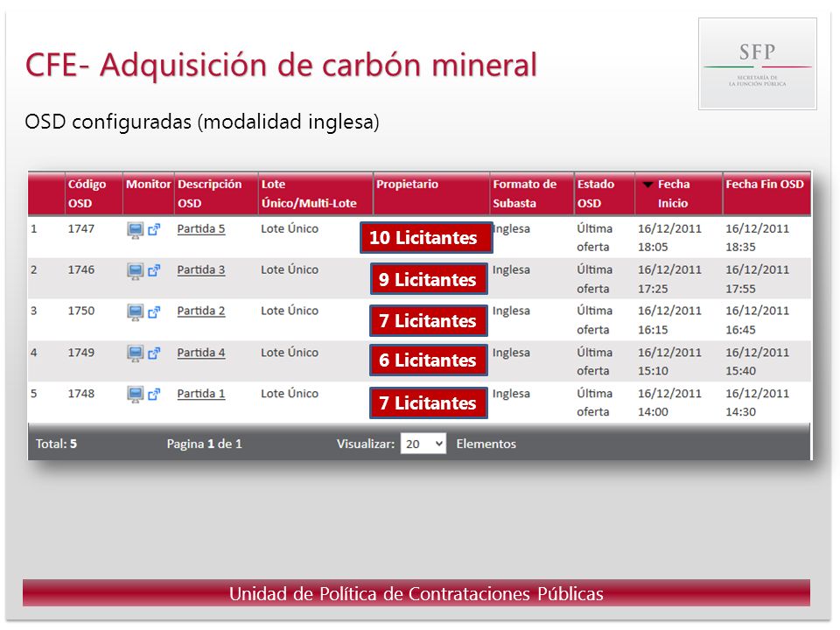Screen dimensions: 840x630
Task: Click Inglesa format in Partida 4 row
Action: (511, 353)
